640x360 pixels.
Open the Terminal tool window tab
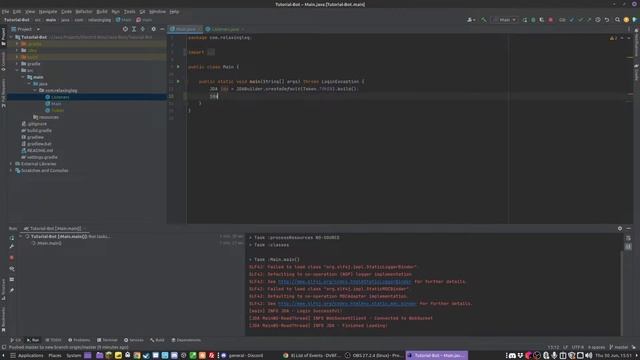tap(107, 340)
